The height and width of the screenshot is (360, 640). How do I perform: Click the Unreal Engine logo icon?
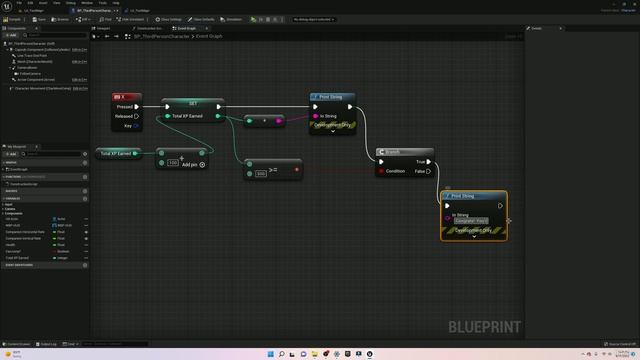[x=7, y=7]
